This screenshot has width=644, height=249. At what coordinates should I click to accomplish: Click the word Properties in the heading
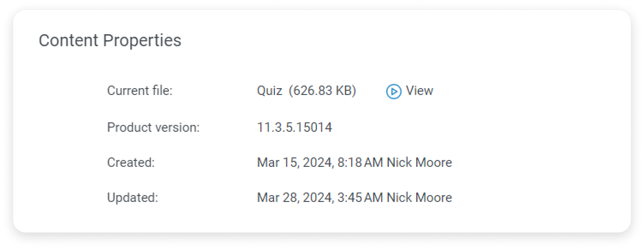click(x=142, y=41)
